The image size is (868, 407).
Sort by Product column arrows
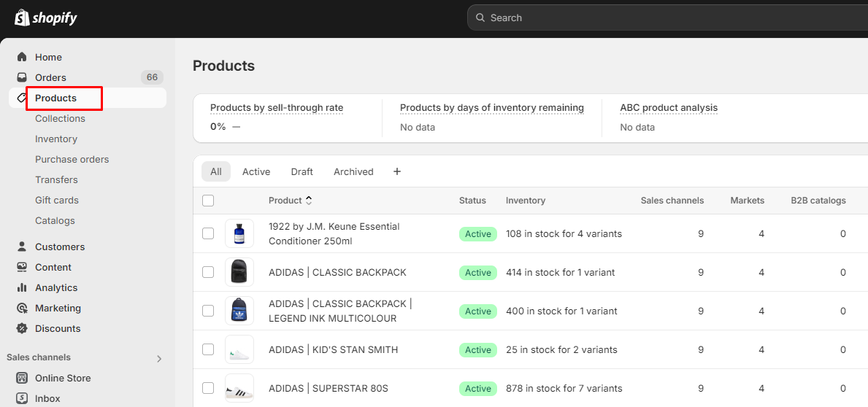pyautogui.click(x=309, y=200)
